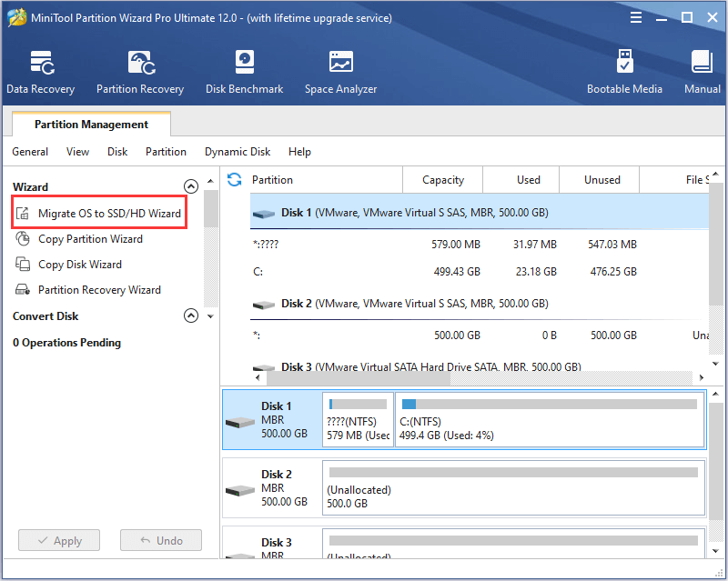Click the Disk 2 drive icon in partition list
The width and height of the screenshot is (728, 581).
pyautogui.click(x=264, y=305)
